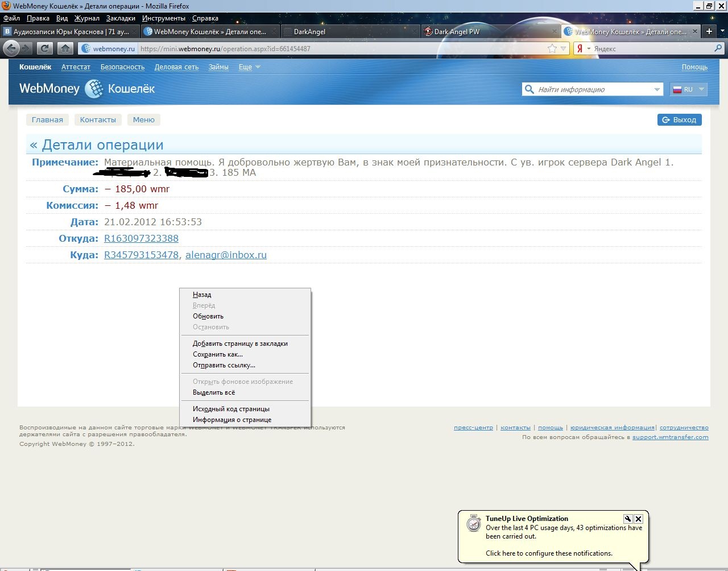
Task: Click the magnifier in the Yandex search box
Action: tap(718, 49)
